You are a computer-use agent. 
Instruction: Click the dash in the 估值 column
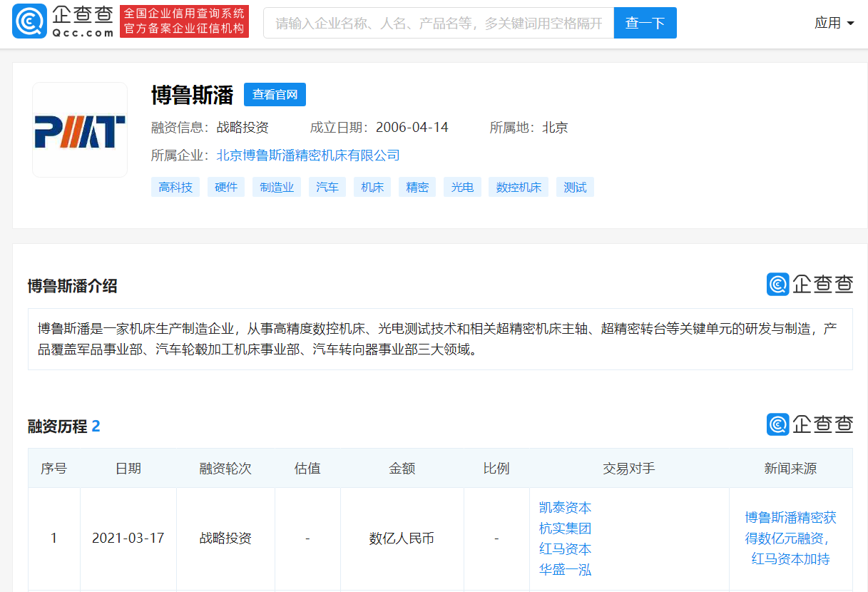tap(307, 539)
